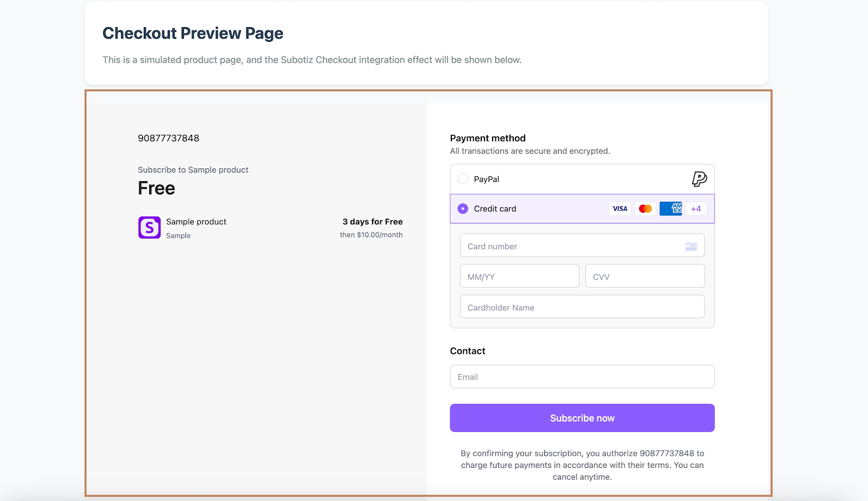The image size is (868, 501).
Task: Click the Visa card icon
Action: (x=620, y=208)
